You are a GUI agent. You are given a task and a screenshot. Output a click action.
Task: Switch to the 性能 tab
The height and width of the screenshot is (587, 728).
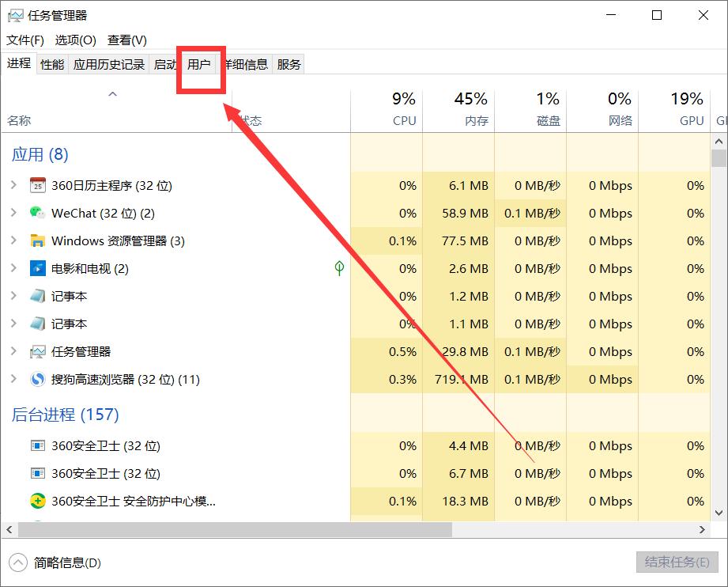[51, 64]
